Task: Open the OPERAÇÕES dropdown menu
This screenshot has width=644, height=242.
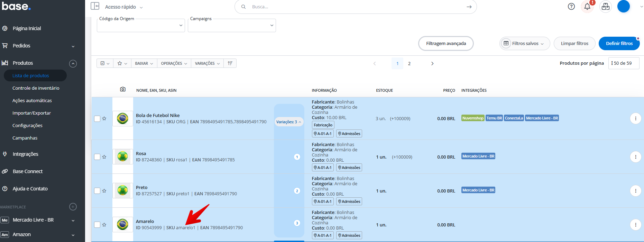Action: (x=174, y=63)
